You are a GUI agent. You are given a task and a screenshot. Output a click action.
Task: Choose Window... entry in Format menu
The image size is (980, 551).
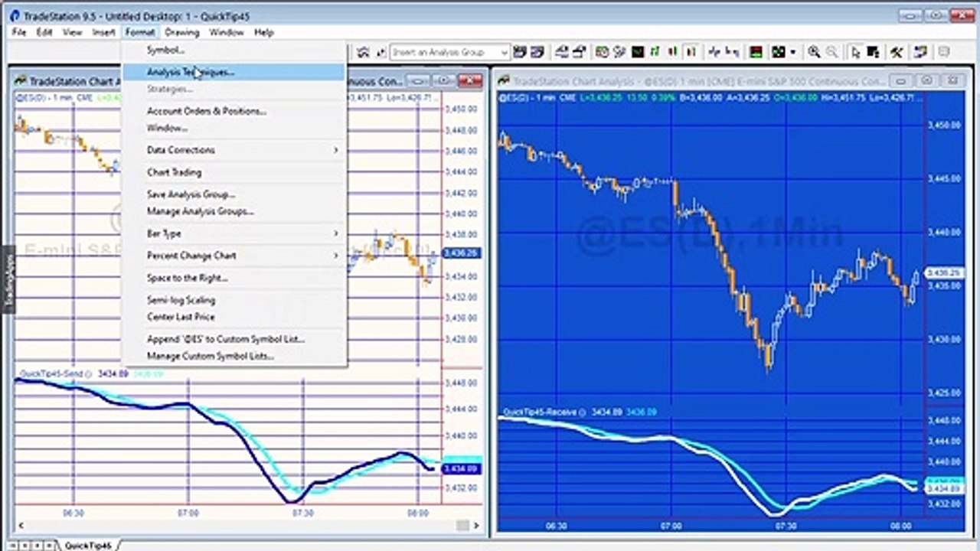click(x=234, y=128)
